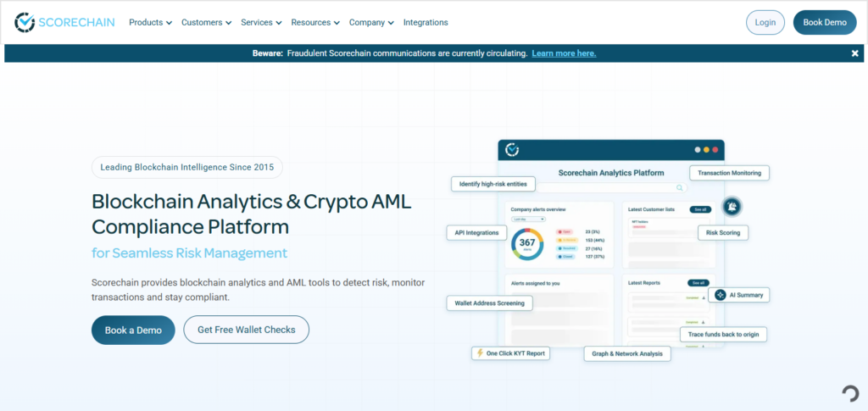This screenshot has width=868, height=411.
Task: Click the 'Graph & Network Analysis' label
Action: click(627, 353)
